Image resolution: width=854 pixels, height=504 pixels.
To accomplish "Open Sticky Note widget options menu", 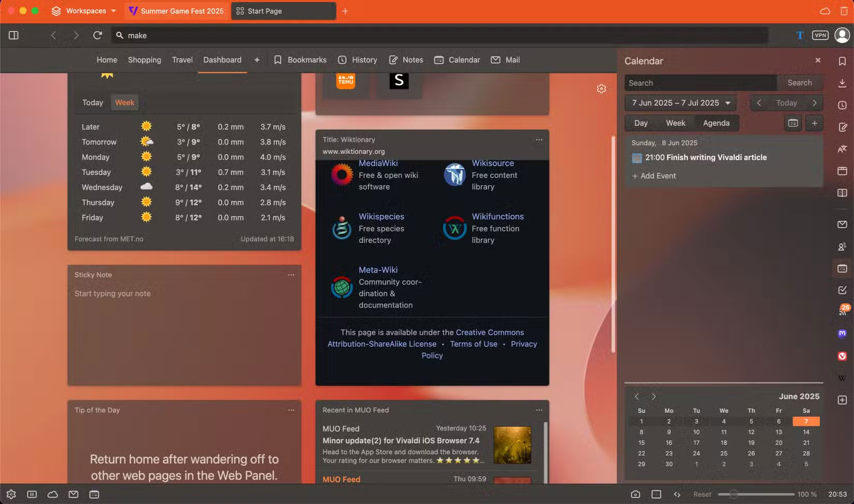I will (x=291, y=275).
